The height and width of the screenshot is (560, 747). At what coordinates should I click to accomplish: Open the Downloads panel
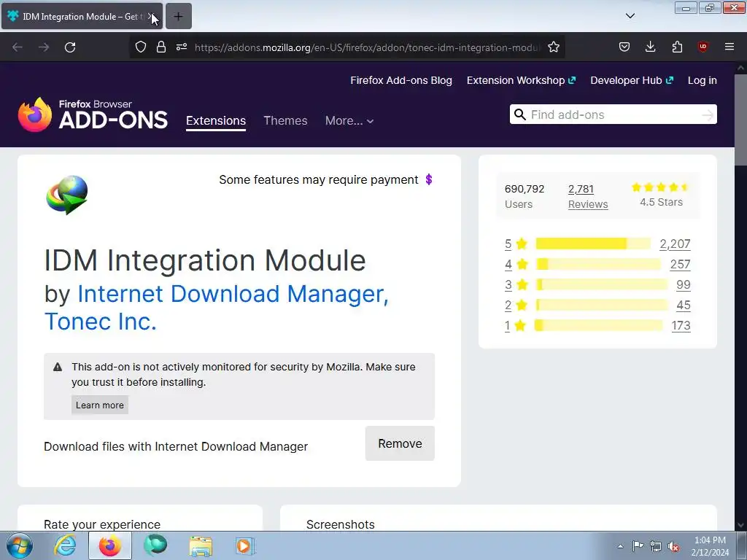[x=650, y=47]
